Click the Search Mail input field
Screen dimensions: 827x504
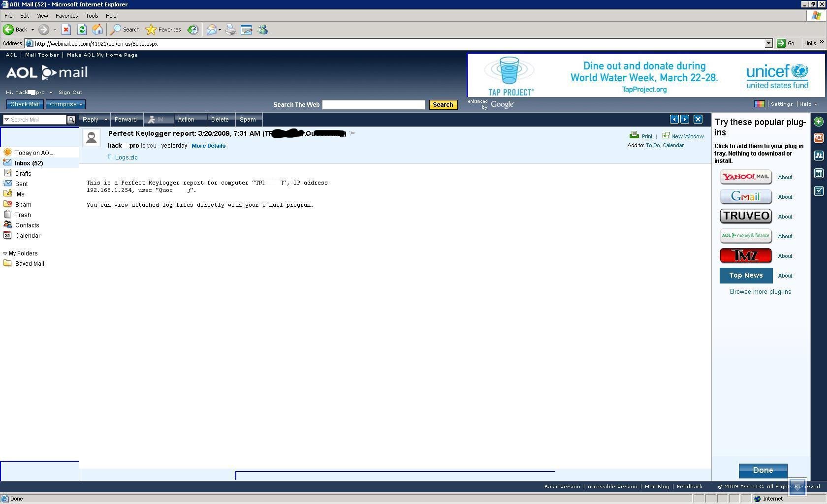pos(38,120)
